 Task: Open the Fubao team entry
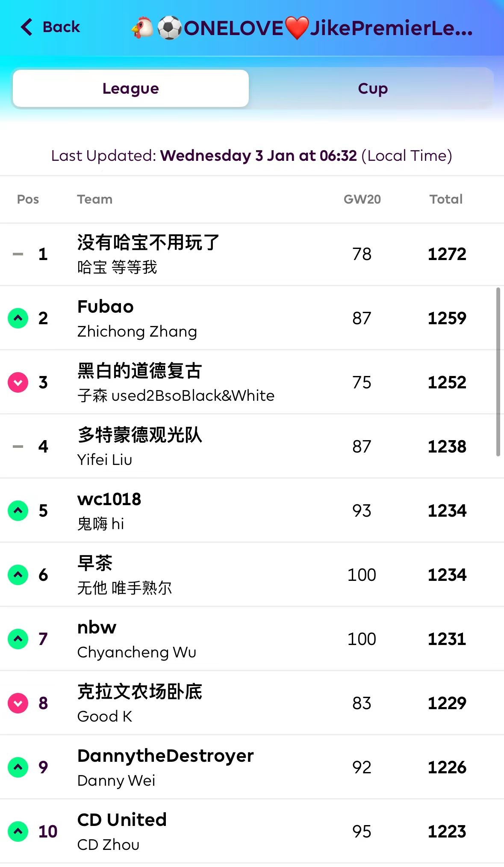point(106,307)
